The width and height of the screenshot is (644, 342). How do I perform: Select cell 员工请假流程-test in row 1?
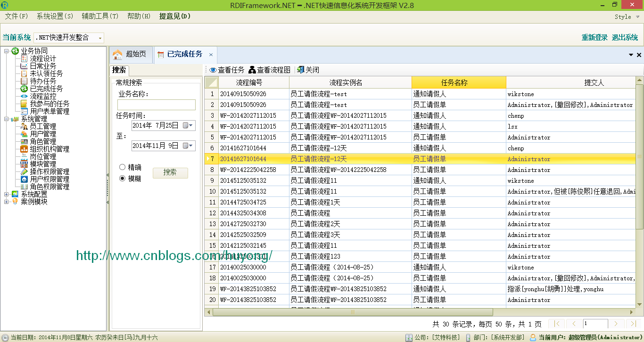(x=350, y=94)
